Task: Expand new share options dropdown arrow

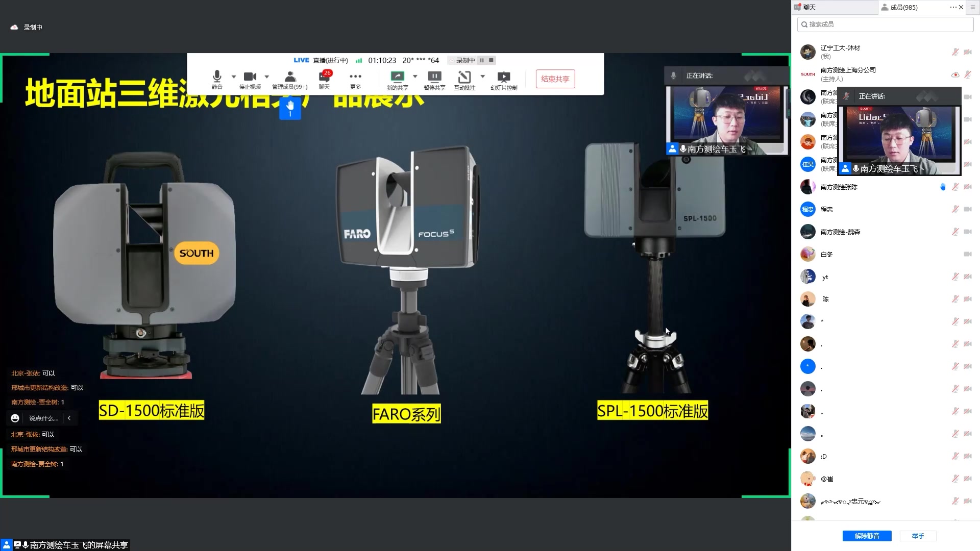Action: click(415, 77)
